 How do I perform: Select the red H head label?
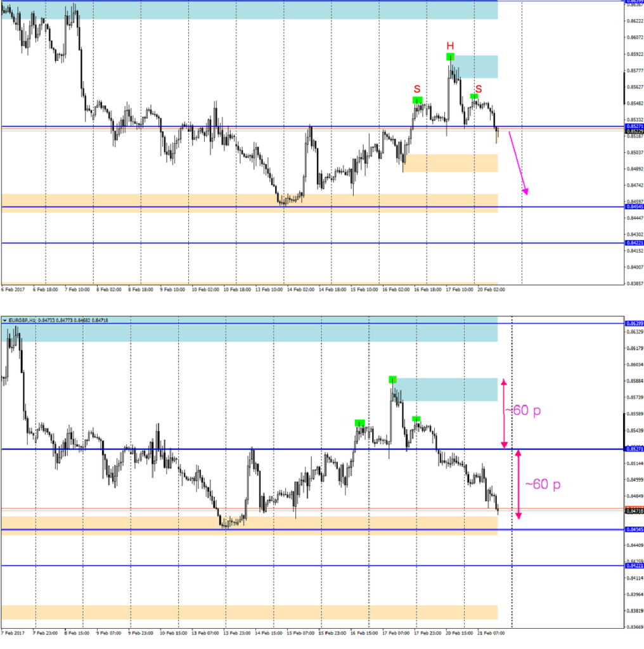tap(450, 46)
